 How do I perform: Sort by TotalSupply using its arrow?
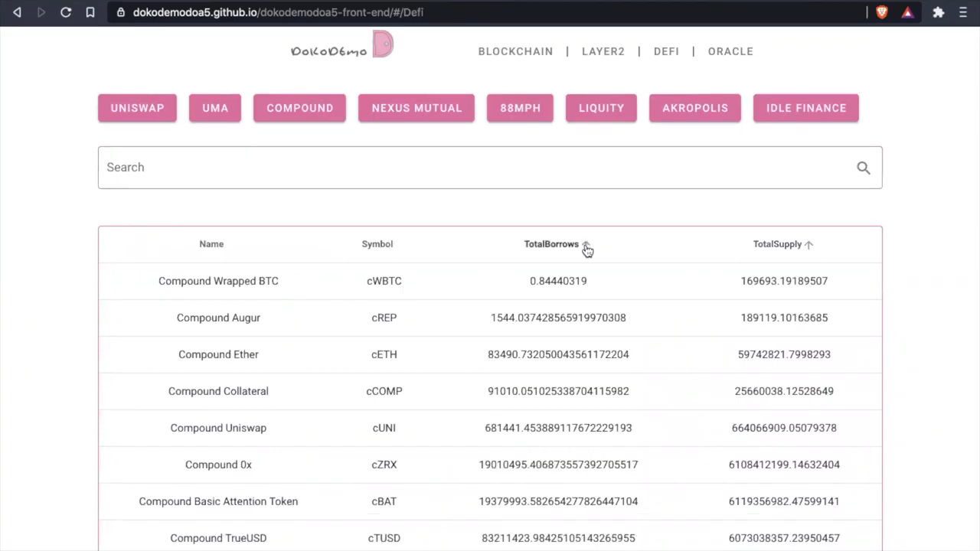[x=809, y=245]
